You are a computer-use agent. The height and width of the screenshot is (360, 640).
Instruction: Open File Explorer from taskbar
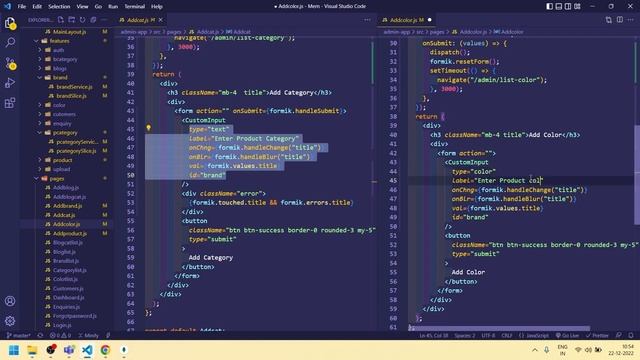tap(32, 350)
